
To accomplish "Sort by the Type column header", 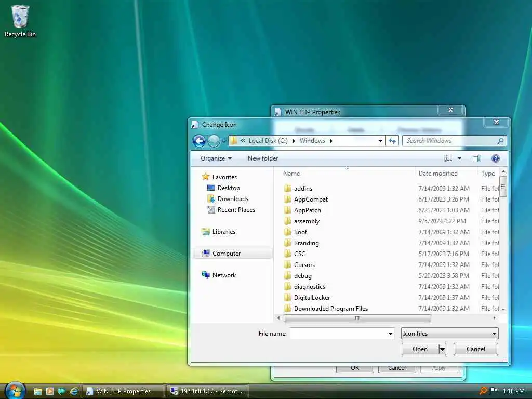I will pos(487,174).
